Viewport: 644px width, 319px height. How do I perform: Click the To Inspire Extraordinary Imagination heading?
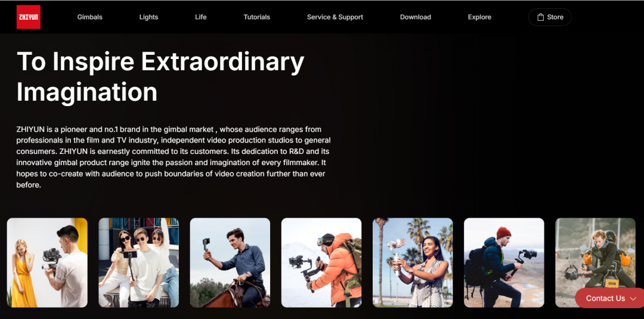[160, 77]
